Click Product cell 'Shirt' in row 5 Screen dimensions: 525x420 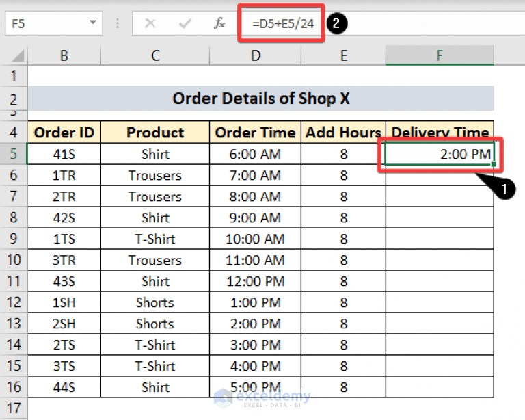click(155, 154)
